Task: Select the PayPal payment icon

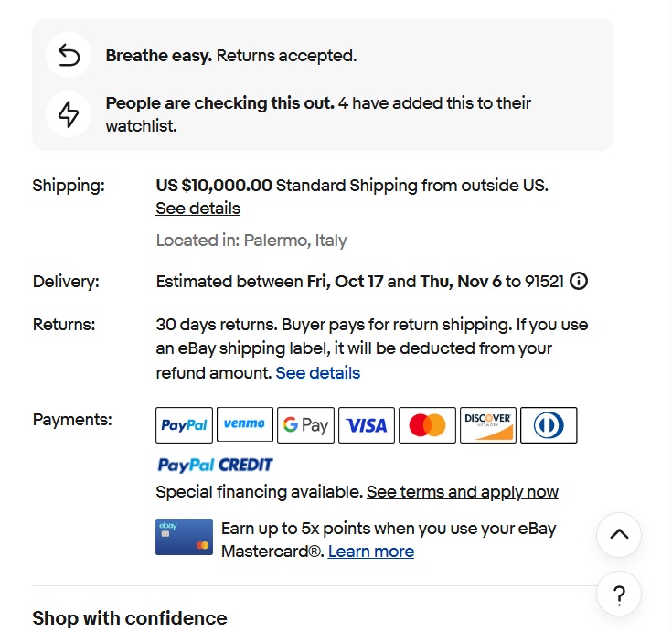Action: tap(185, 425)
